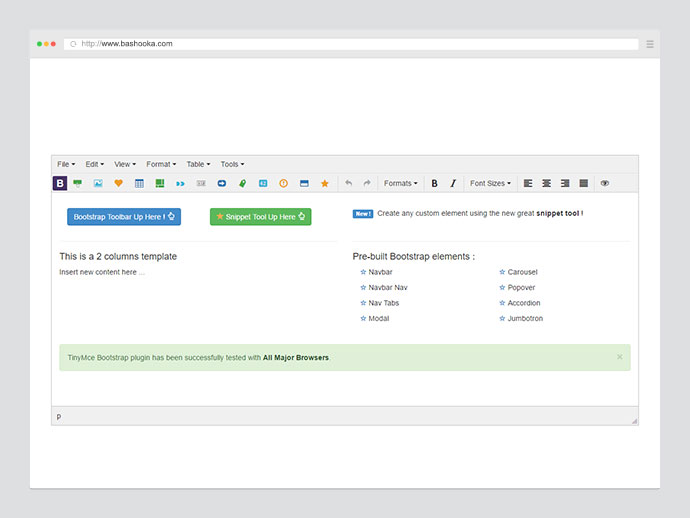Open the Table menu
The height and width of the screenshot is (518, 690).
198,164
